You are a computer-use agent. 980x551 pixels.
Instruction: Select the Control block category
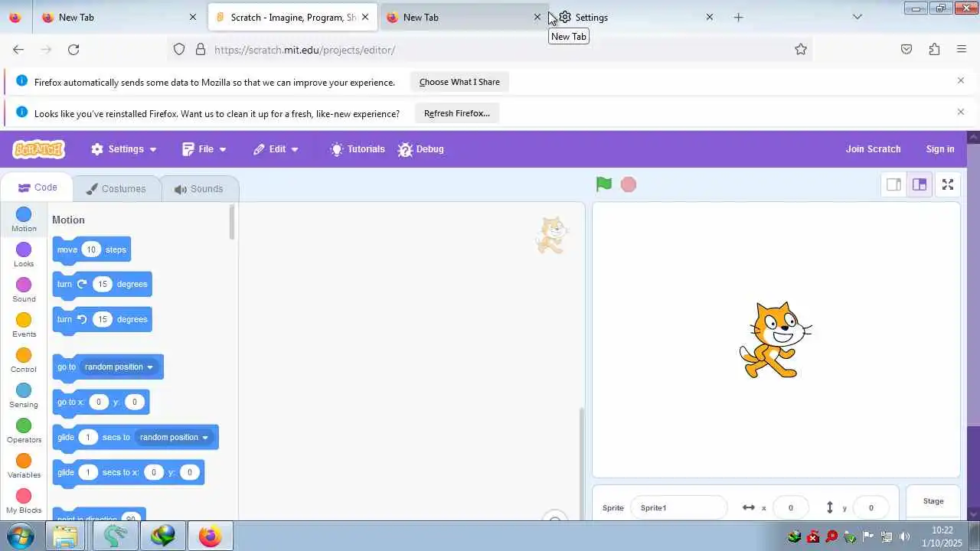pos(24,360)
